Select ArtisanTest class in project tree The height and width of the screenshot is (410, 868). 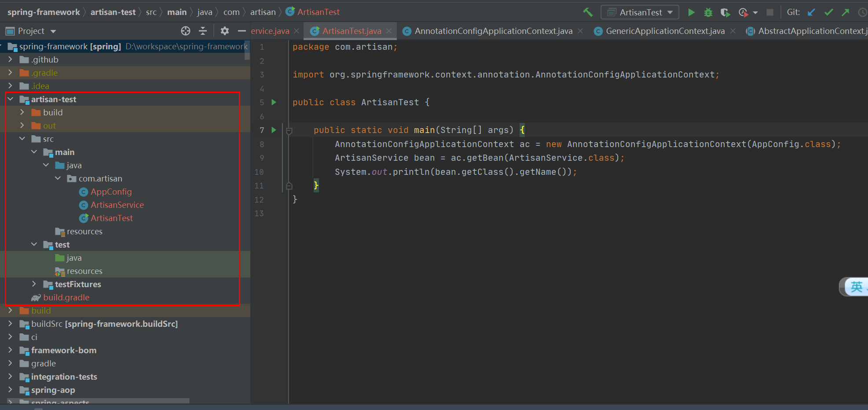[x=111, y=218]
